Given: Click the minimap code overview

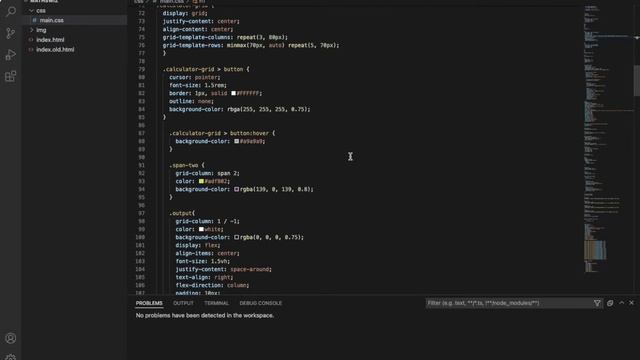Looking at the screenshot, I should 608,139.
